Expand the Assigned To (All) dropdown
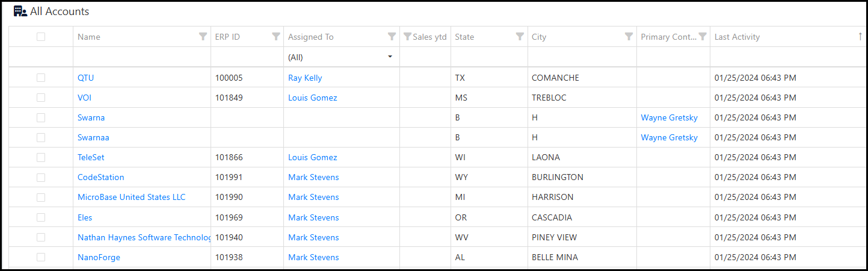Viewport: 868px width, 271px height. click(x=341, y=57)
